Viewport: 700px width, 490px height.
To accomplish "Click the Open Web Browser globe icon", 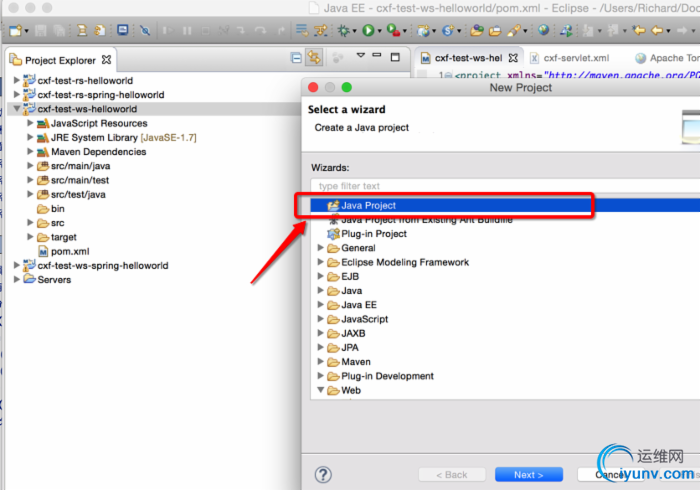I will (x=543, y=30).
